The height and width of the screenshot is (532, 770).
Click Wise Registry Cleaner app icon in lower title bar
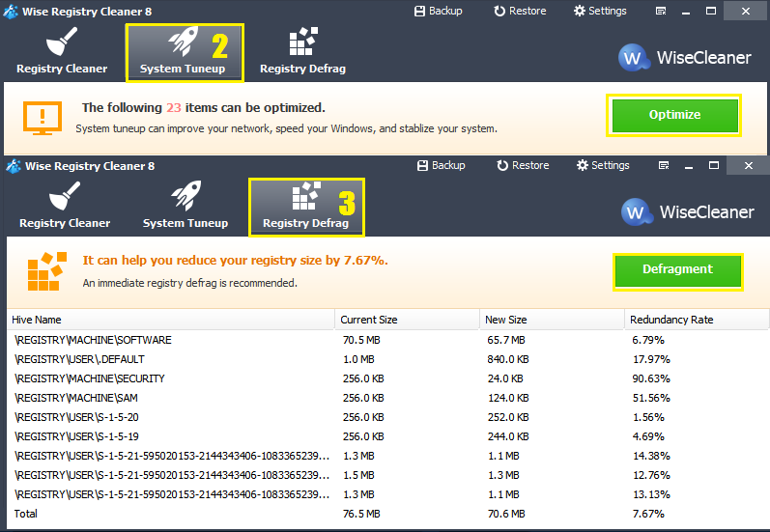pyautogui.click(x=13, y=166)
